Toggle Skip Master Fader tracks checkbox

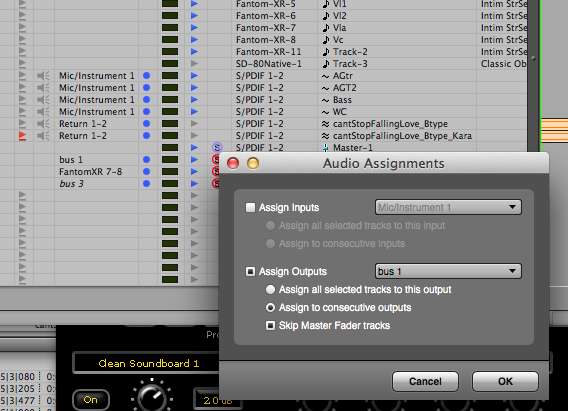point(270,326)
